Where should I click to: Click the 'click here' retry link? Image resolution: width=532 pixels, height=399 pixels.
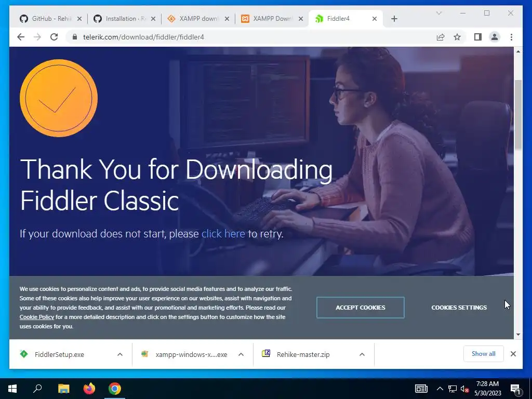pos(223,234)
